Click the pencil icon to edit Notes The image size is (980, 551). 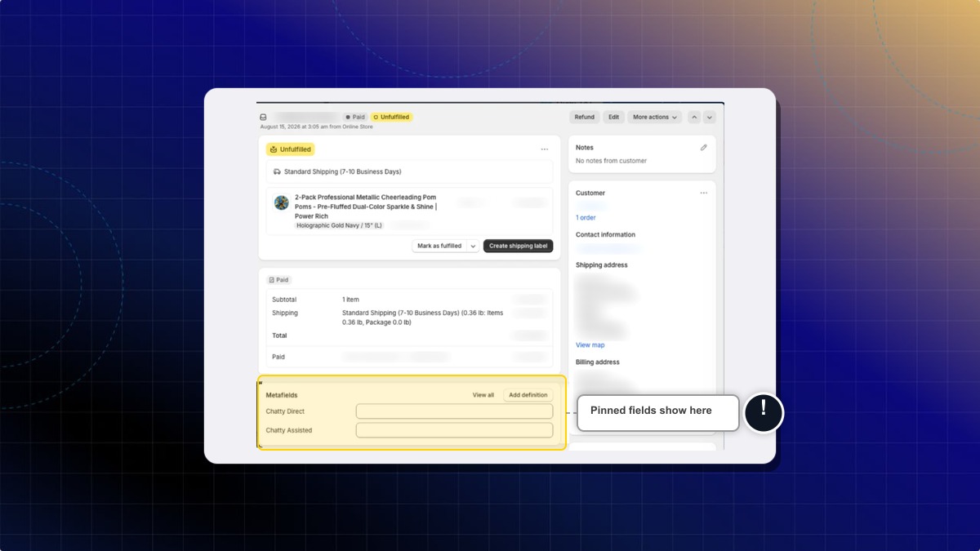[704, 148]
